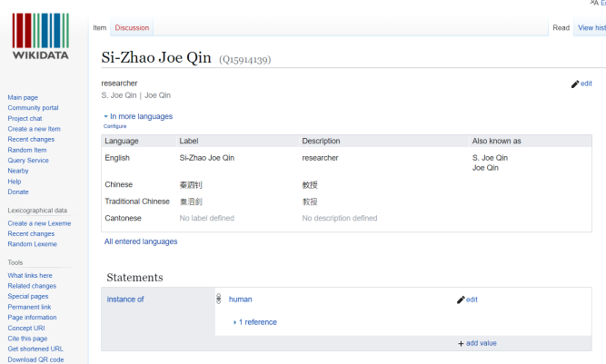Click Cite this page
Viewport: 606px width, 364px height.
(27, 339)
